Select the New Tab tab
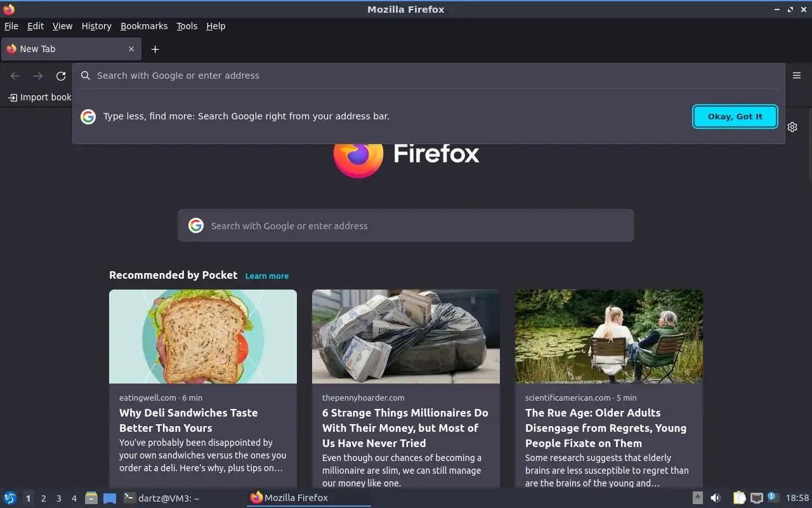The image size is (812, 508). [x=70, y=49]
